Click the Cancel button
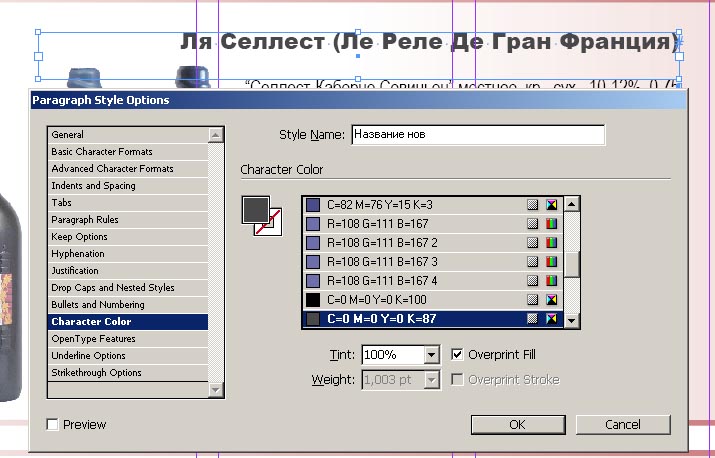This screenshot has width=715, height=458. 623,425
